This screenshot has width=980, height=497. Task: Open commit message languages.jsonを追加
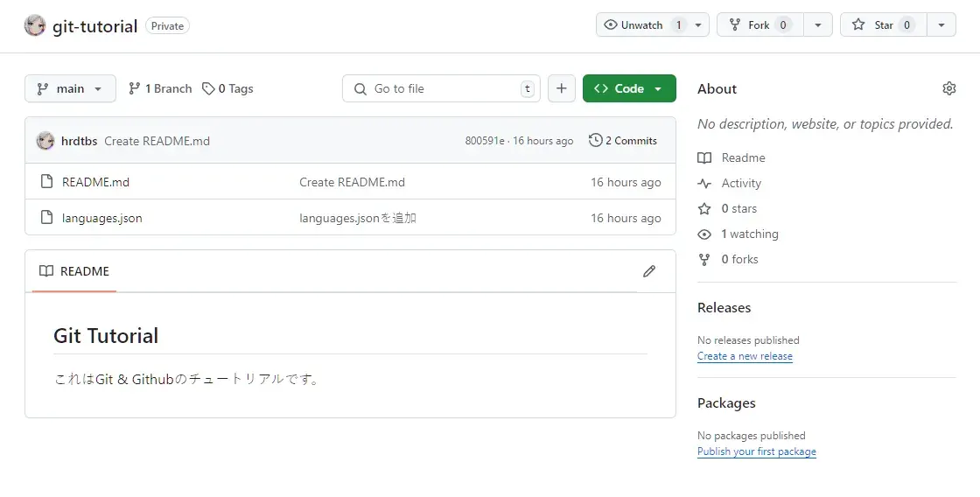point(358,218)
